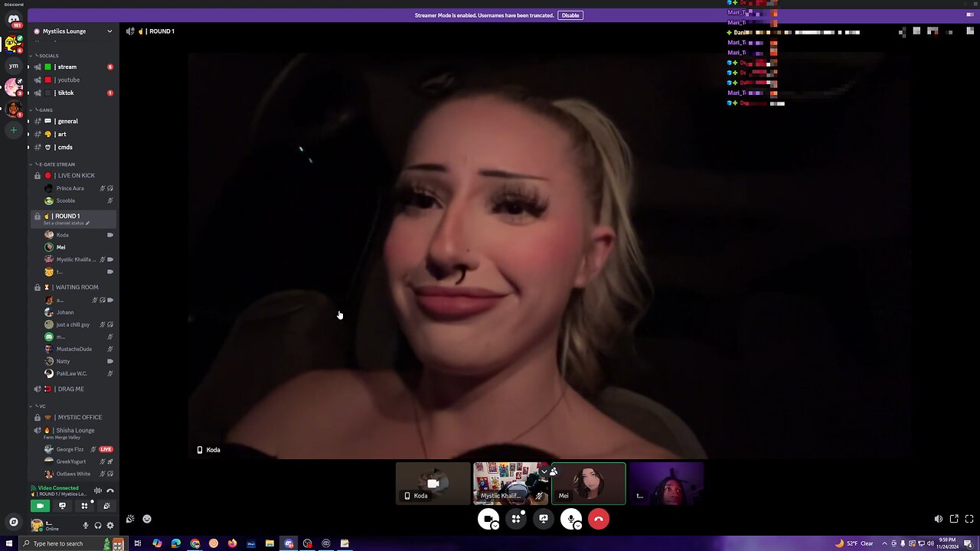Toggle noise suppression icon in voice panel
The width and height of the screenshot is (980, 551).
[97, 491]
